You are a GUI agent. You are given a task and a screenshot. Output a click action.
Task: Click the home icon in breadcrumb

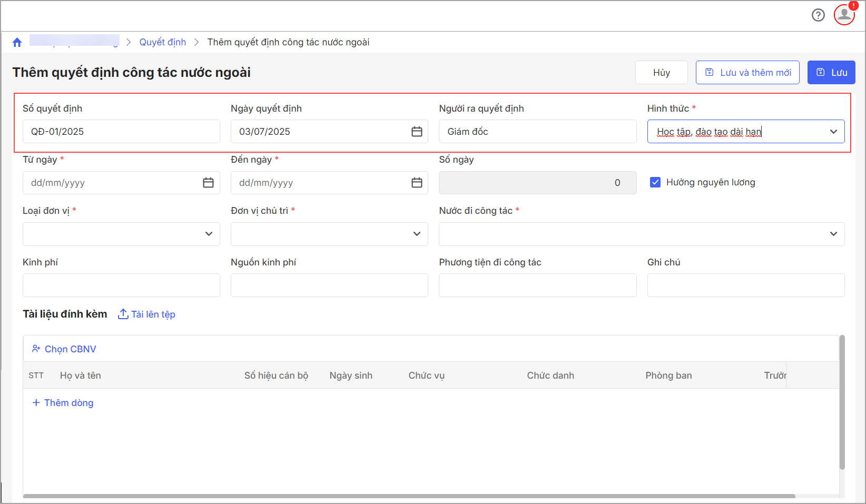[17, 43]
